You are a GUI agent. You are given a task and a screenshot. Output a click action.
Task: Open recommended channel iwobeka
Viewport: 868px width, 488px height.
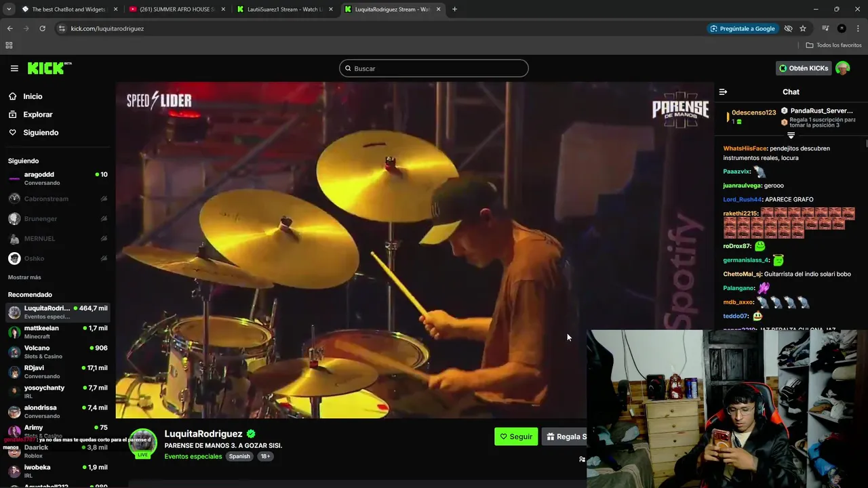(58, 471)
